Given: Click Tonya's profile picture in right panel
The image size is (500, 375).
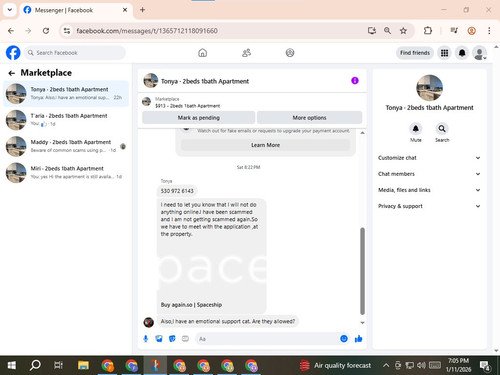Looking at the screenshot, I should pyautogui.click(x=429, y=88).
